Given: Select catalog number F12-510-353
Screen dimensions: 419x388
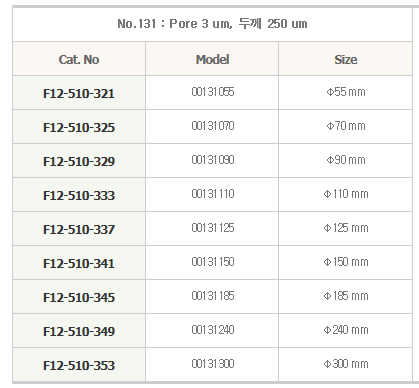Looking at the screenshot, I should pyautogui.click(x=79, y=365).
